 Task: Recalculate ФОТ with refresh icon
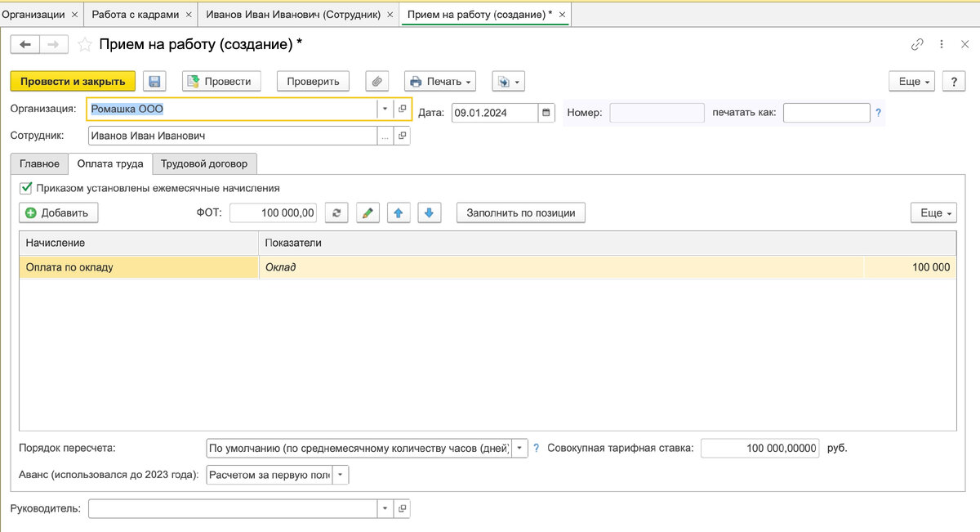pos(337,213)
